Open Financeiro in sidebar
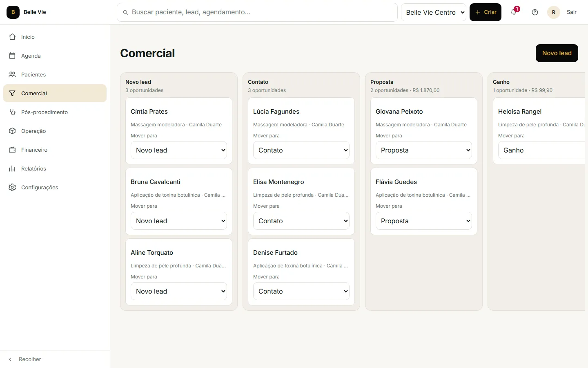Image resolution: width=588 pixels, height=368 pixels. tap(55, 150)
